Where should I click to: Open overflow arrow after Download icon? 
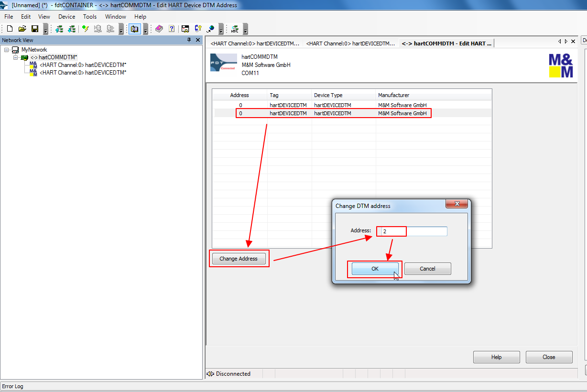[x=121, y=30]
